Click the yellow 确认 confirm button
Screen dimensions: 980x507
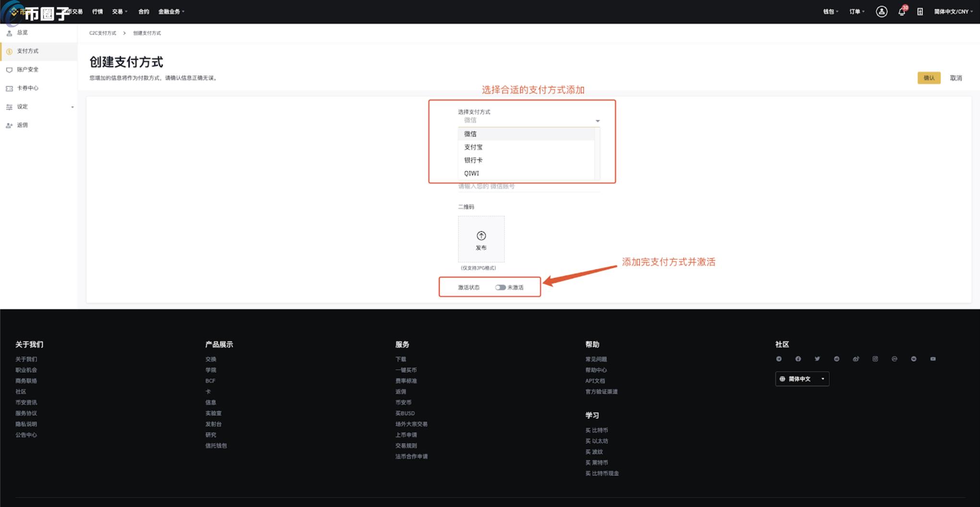point(929,78)
